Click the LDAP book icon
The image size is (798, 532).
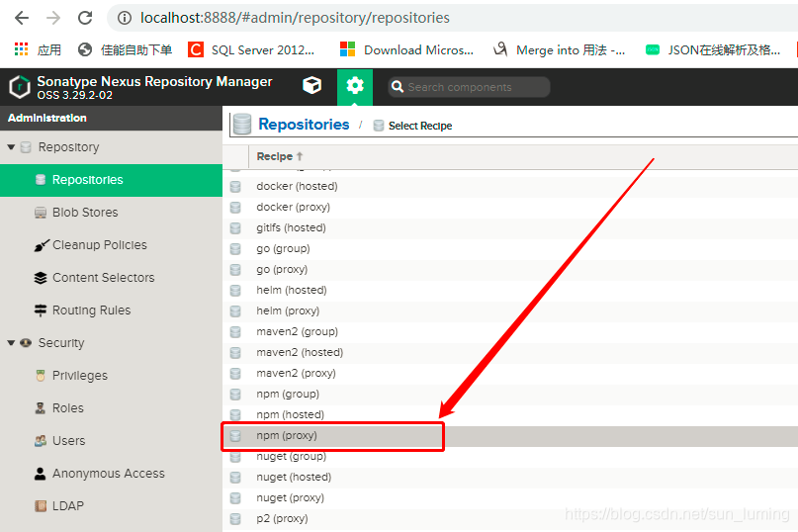point(41,505)
